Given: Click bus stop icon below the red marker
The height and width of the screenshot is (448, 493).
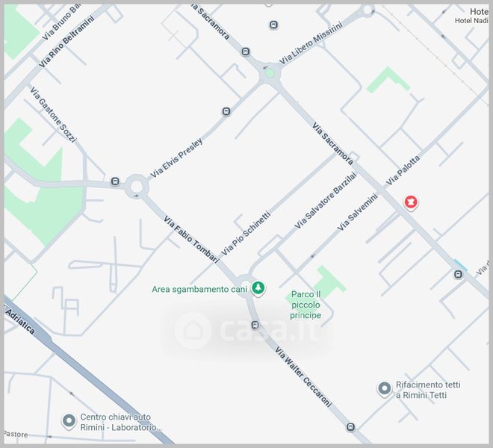Looking at the screenshot, I should pyautogui.click(x=458, y=275).
